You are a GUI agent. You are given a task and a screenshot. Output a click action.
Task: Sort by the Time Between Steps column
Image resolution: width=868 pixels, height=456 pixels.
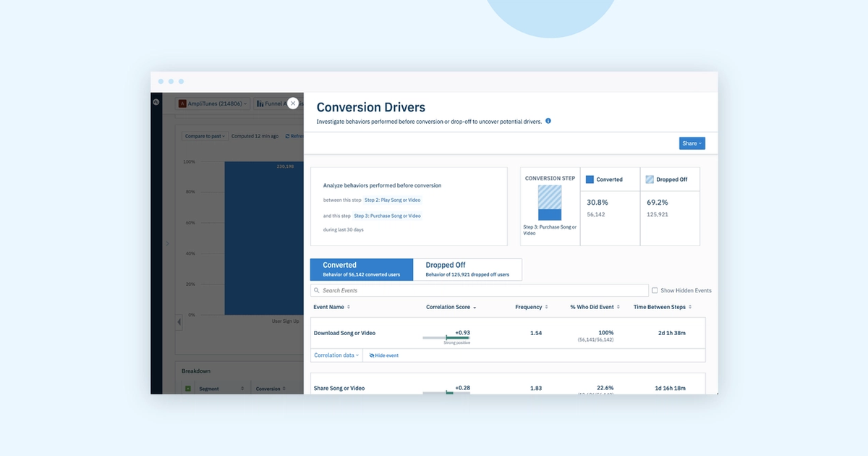point(663,307)
